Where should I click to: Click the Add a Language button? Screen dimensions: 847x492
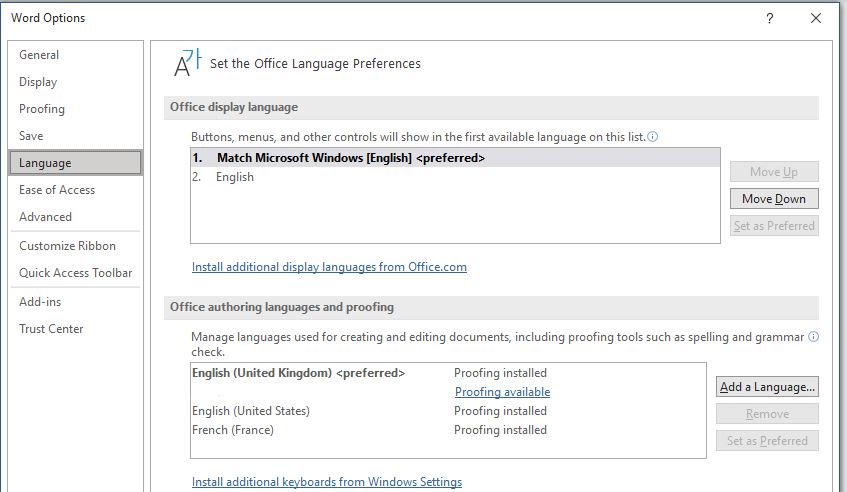(767, 387)
